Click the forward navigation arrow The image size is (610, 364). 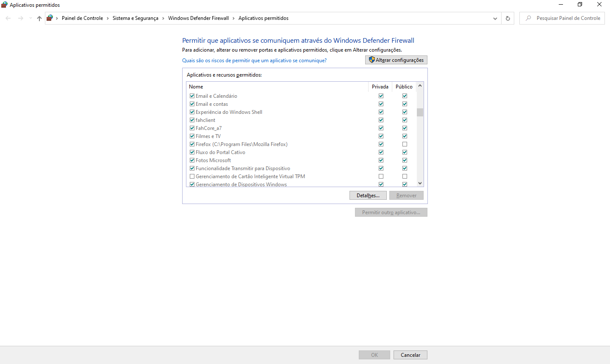pyautogui.click(x=20, y=18)
